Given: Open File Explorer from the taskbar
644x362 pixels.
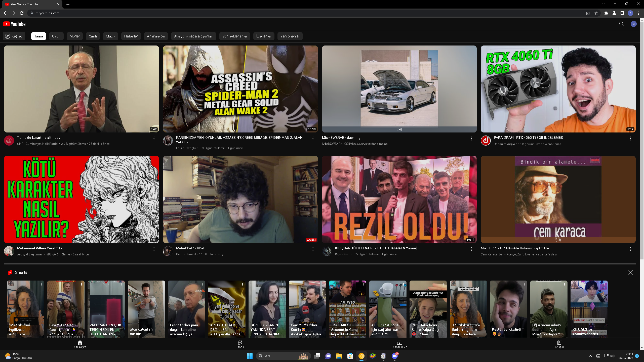Looking at the screenshot, I should click(x=339, y=356).
